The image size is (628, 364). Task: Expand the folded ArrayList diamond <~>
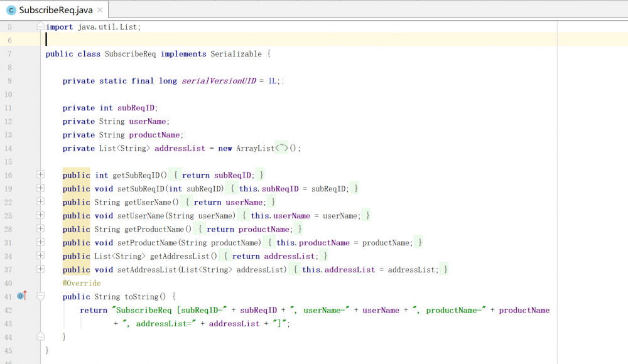(x=281, y=148)
